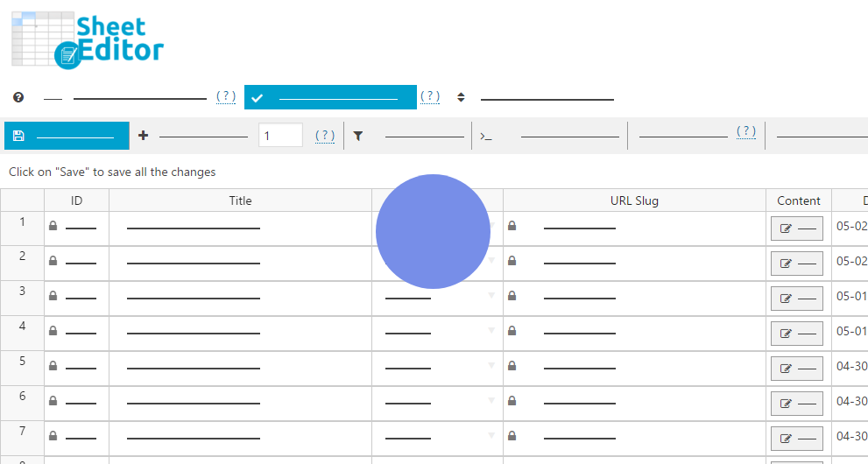The width and height of the screenshot is (868, 464).
Task: Select the ID column header
Action: tap(76, 200)
